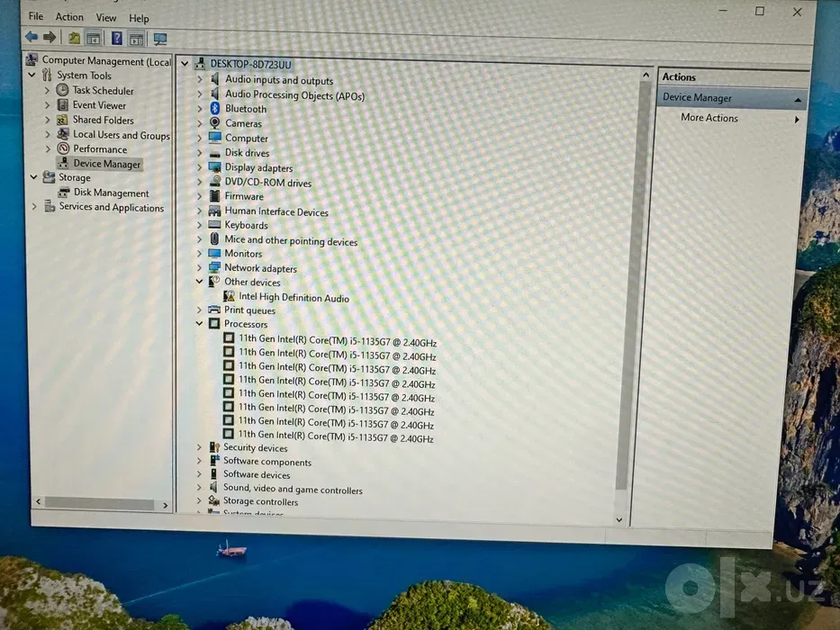840x630 pixels.
Task: Collapse the Other devices category
Action: 199,281
